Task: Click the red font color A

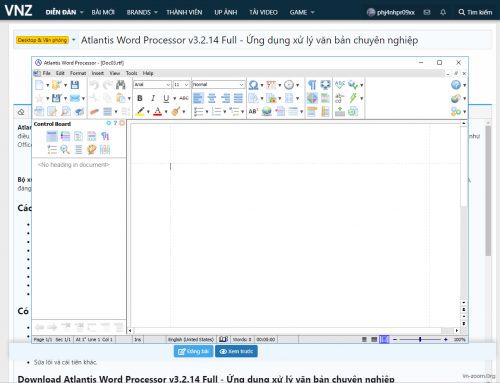Action: (158, 111)
